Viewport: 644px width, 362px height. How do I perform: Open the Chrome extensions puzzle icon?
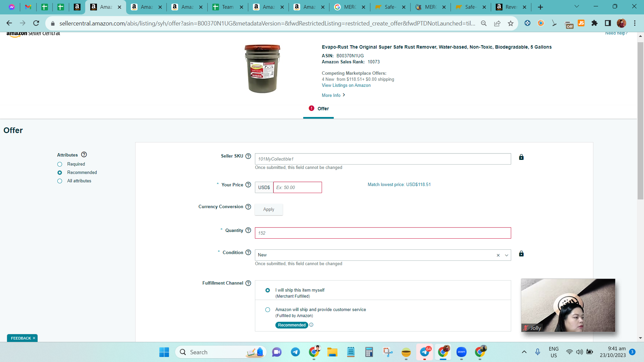594,23
